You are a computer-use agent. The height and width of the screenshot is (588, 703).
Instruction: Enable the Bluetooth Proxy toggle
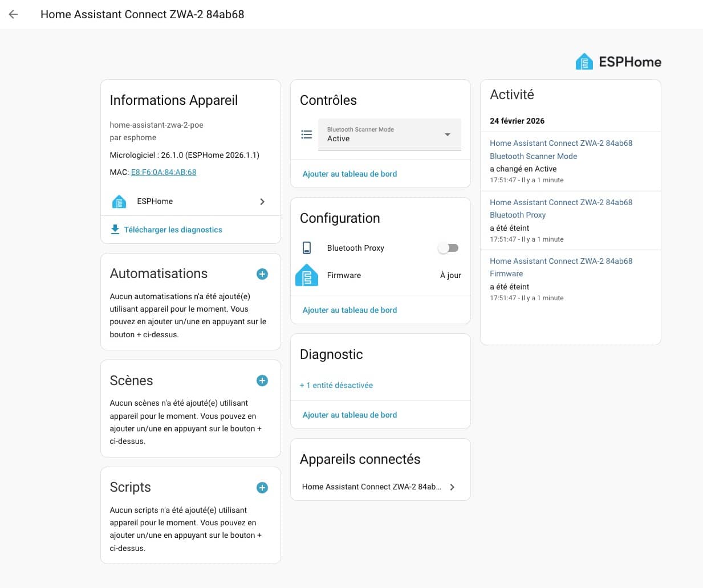coord(448,248)
